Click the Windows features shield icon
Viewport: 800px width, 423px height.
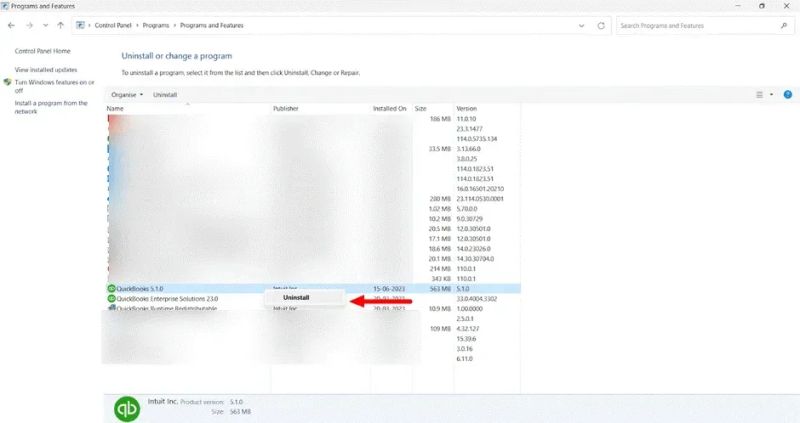pos(8,83)
